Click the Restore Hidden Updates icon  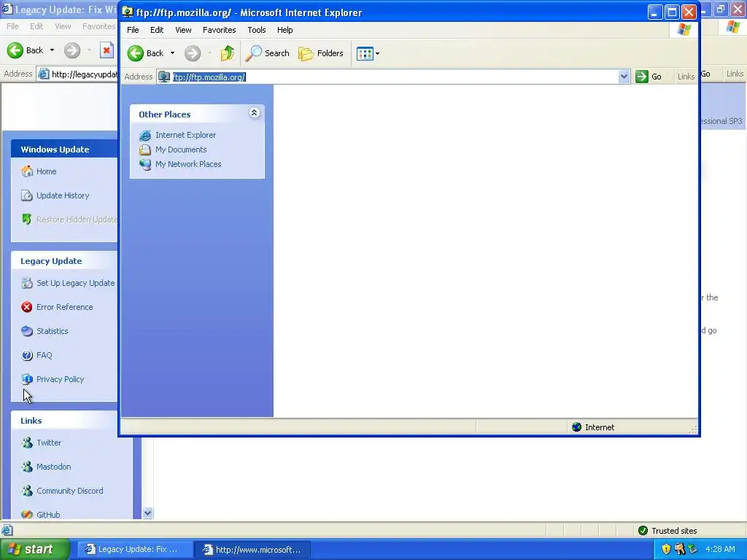pyautogui.click(x=27, y=219)
